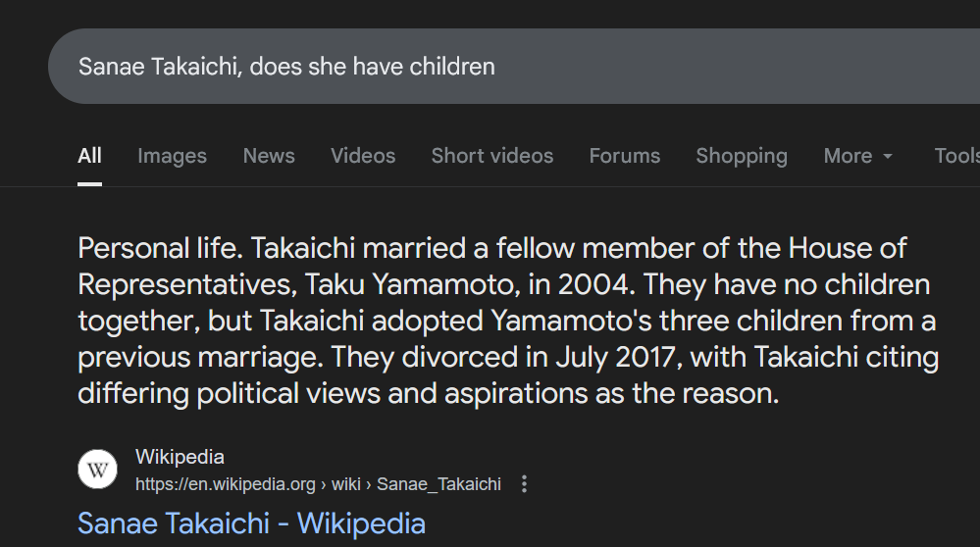Screen dimensions: 980x547
Task: Click the en.wikipedia.org URL breadcrumb
Action: 226,484
